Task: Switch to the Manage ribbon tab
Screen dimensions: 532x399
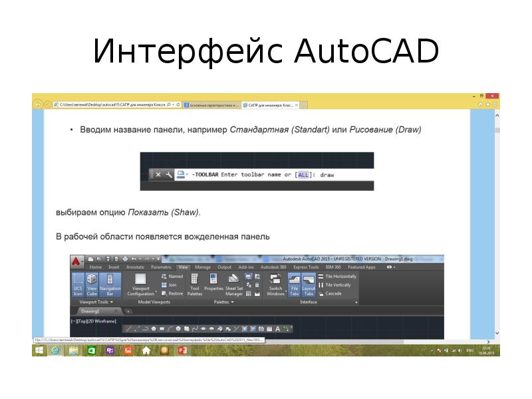Action: click(x=203, y=267)
